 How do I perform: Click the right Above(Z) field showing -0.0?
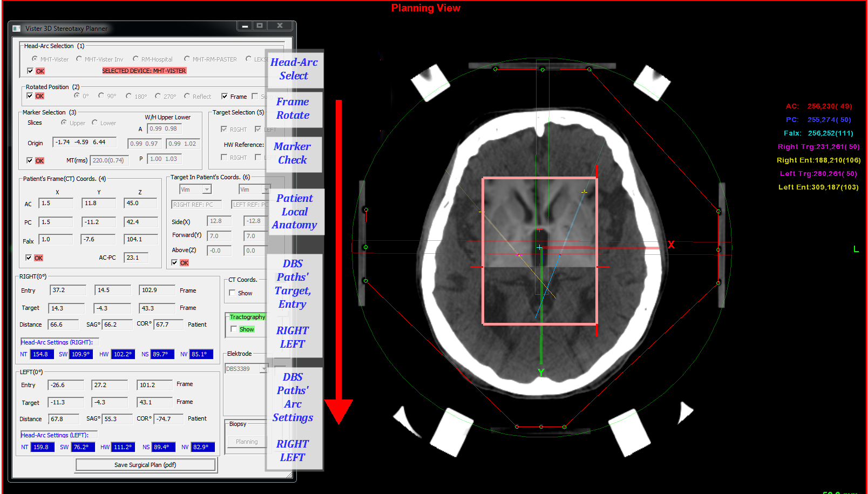pos(219,251)
